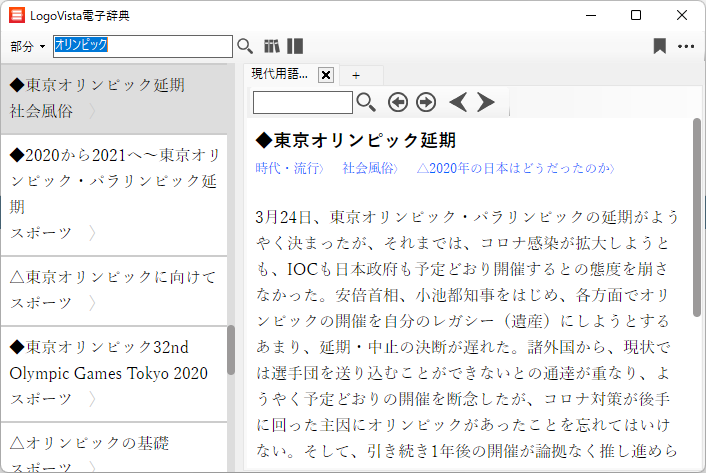Open the 部分 search mode dropdown

coord(28,47)
